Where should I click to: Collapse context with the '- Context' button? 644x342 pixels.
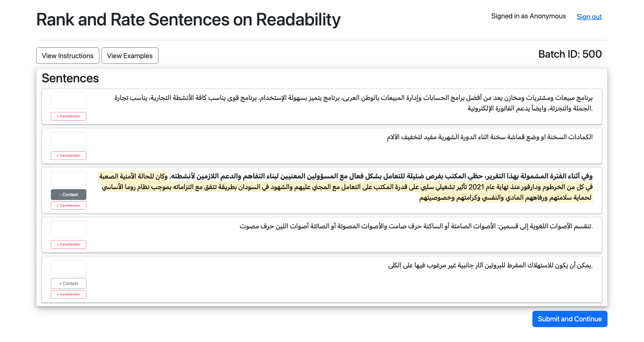69,195
